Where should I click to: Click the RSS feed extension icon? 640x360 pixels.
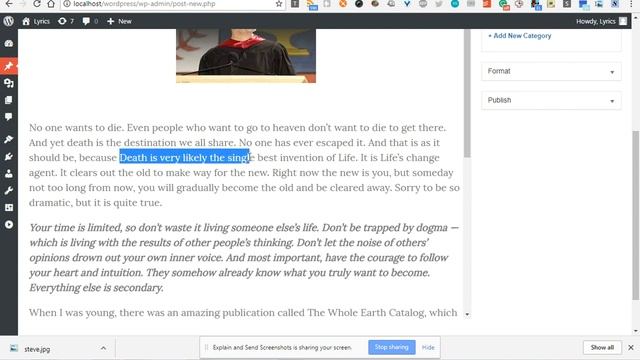[x=311, y=4]
